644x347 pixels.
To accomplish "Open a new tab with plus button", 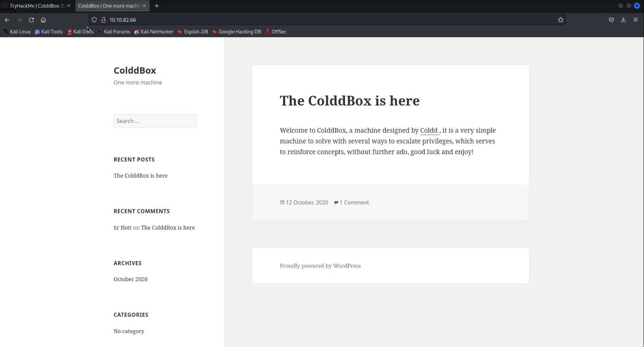I will [x=157, y=6].
